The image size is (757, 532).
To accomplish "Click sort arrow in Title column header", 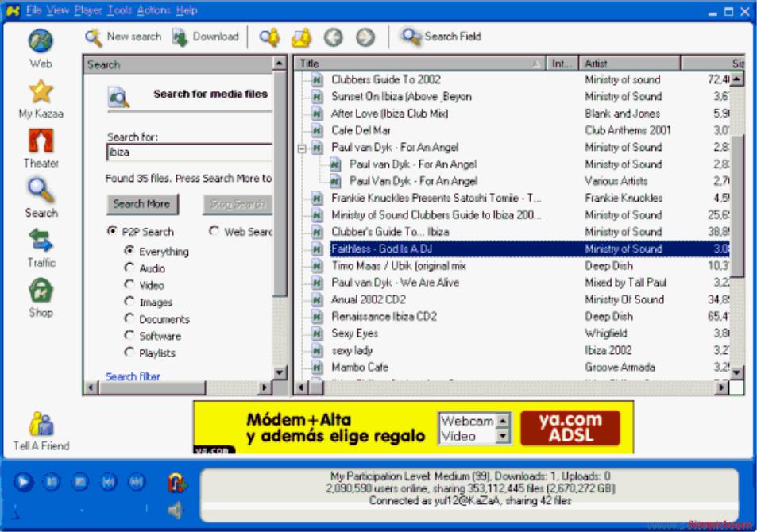I will tap(536, 64).
